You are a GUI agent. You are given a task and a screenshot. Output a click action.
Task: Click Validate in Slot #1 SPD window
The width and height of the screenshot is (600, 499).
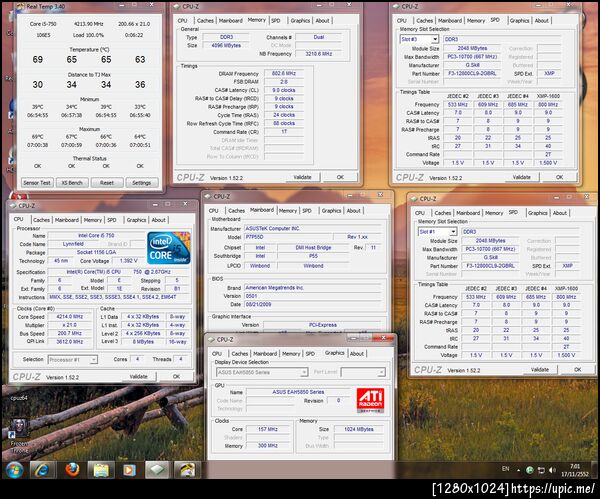point(540,370)
